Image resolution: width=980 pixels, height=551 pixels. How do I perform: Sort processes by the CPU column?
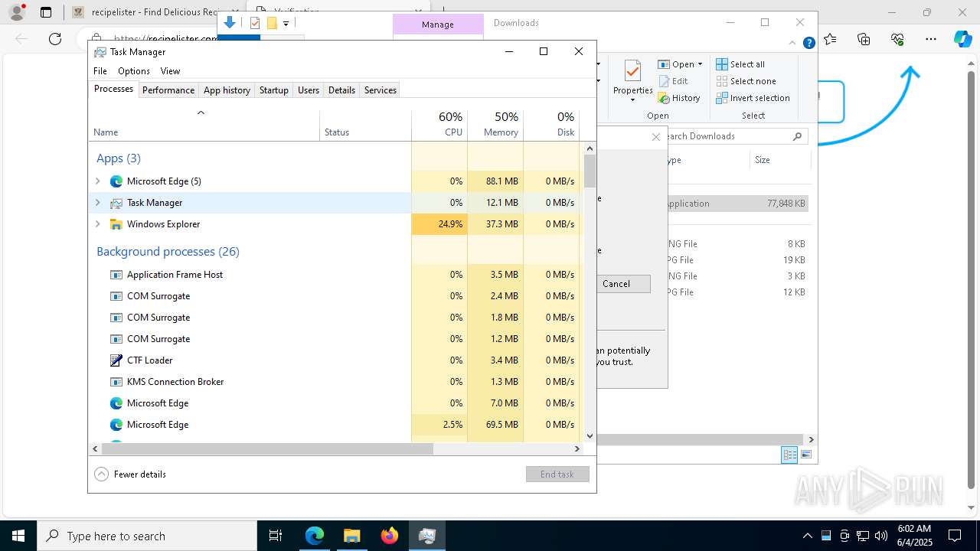pos(439,125)
